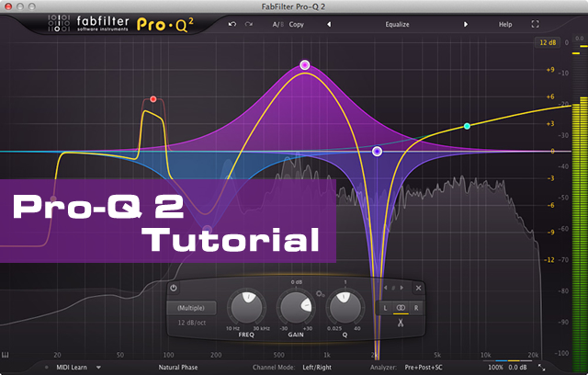588x375 pixels.
Task: Enable MIDI Learn
Action: point(72,367)
